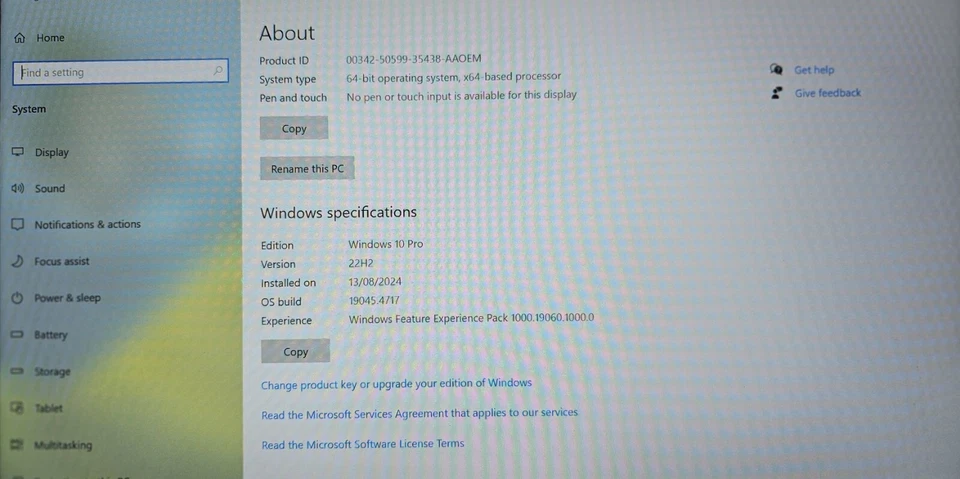The width and height of the screenshot is (960, 479).
Task: Click Installed on date 13/08/2024
Action: tap(375, 282)
